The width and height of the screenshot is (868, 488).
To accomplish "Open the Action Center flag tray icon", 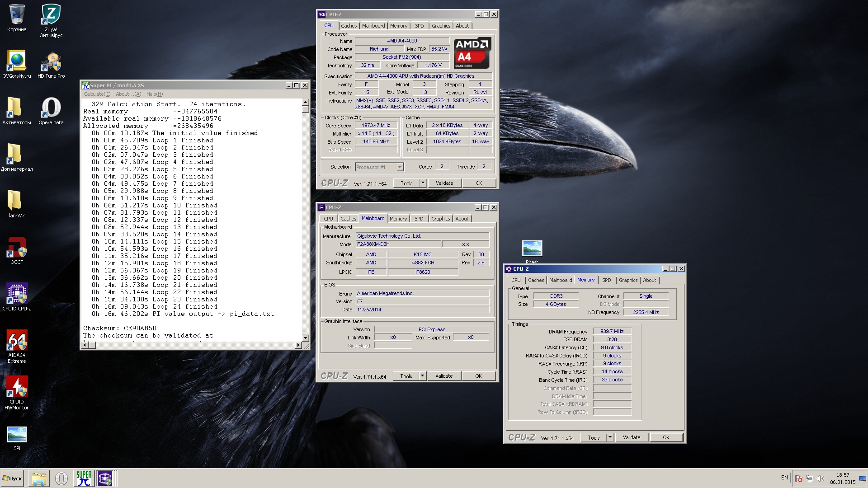I will pyautogui.click(x=799, y=479).
